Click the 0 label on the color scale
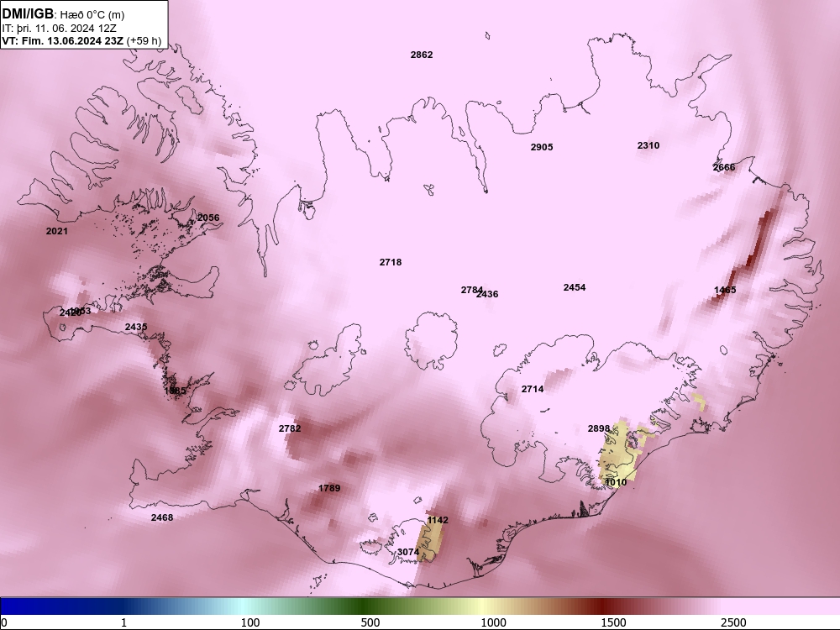This screenshot has width=840, height=630. [4, 622]
